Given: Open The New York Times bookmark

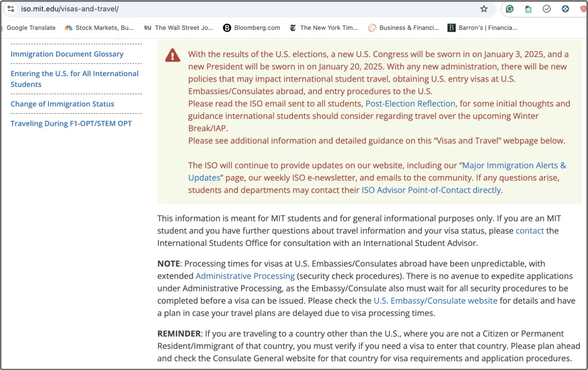Looking at the screenshot, I should tap(324, 28).
